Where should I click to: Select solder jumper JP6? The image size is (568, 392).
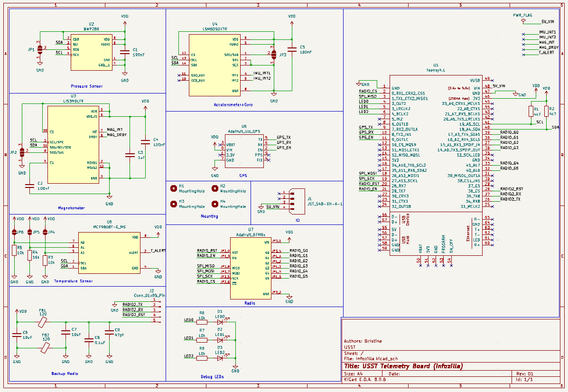[14, 232]
